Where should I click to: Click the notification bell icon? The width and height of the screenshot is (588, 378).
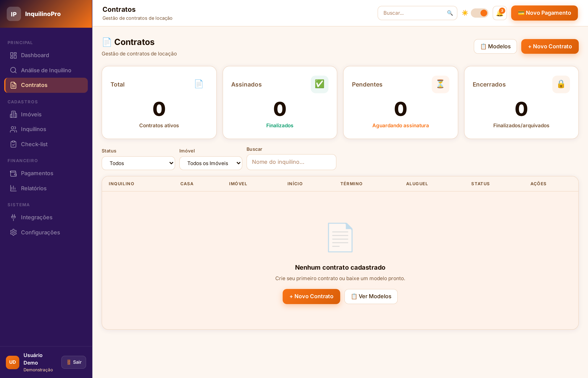pyautogui.click(x=499, y=13)
